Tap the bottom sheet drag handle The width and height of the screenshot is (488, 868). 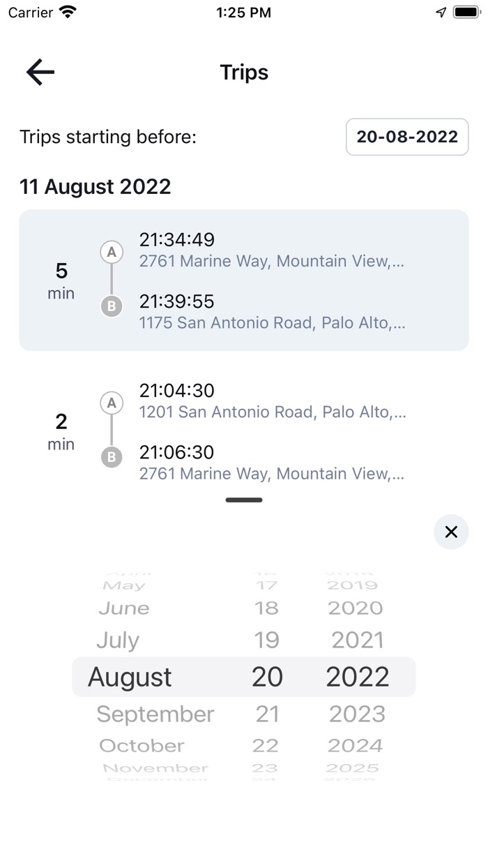[244, 500]
